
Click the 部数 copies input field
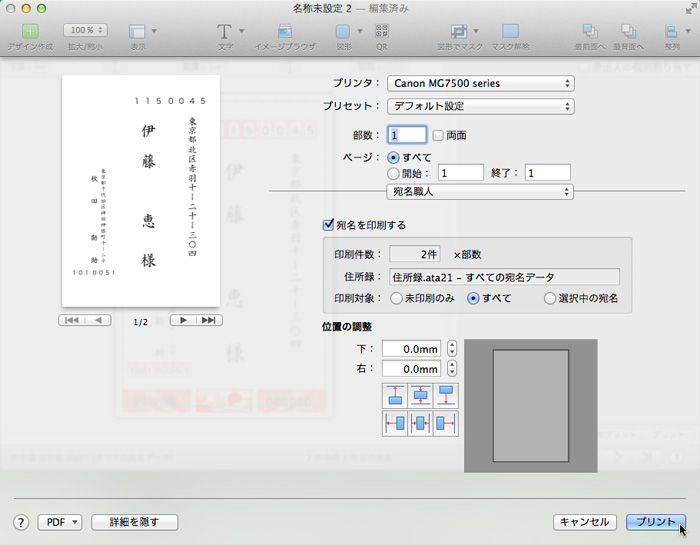(x=407, y=135)
